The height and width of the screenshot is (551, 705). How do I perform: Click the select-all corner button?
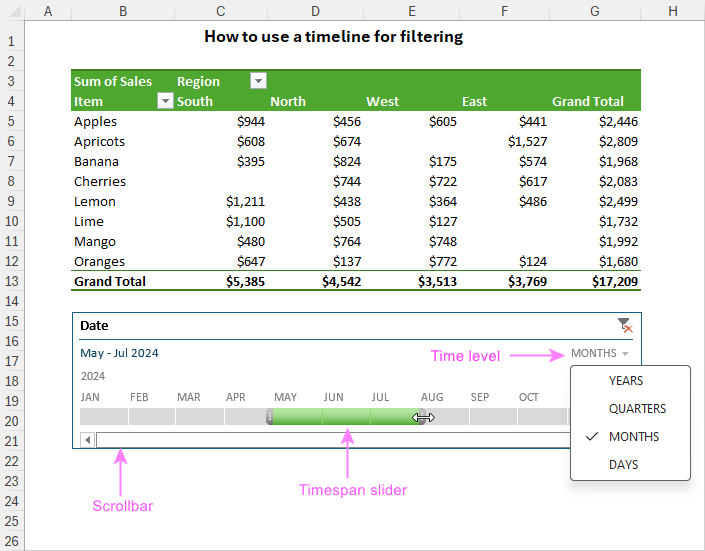click(x=13, y=10)
